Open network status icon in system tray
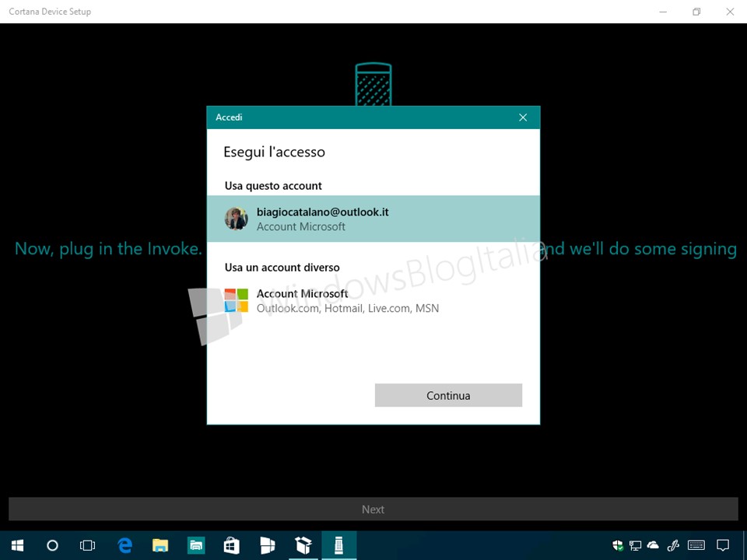747x560 pixels. tap(635, 545)
